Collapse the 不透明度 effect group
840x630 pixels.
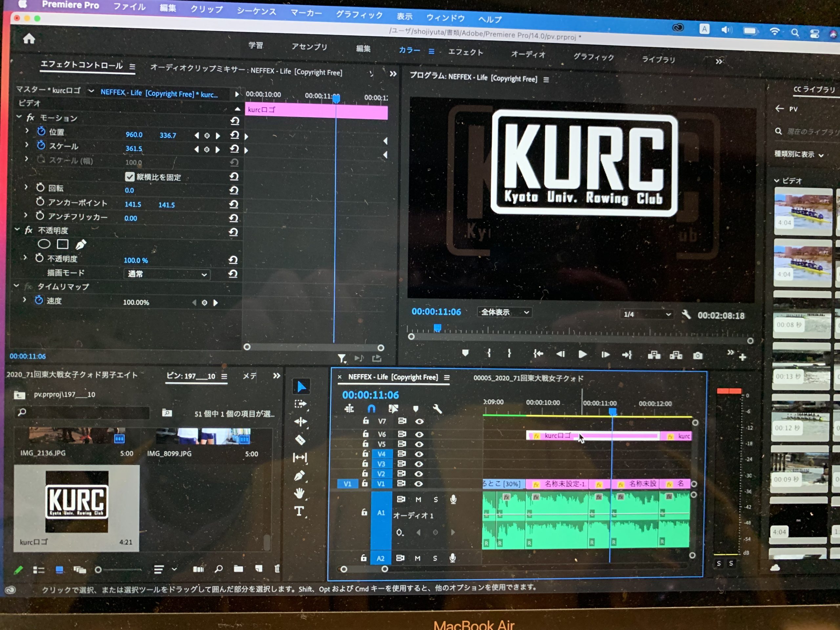coord(17,229)
